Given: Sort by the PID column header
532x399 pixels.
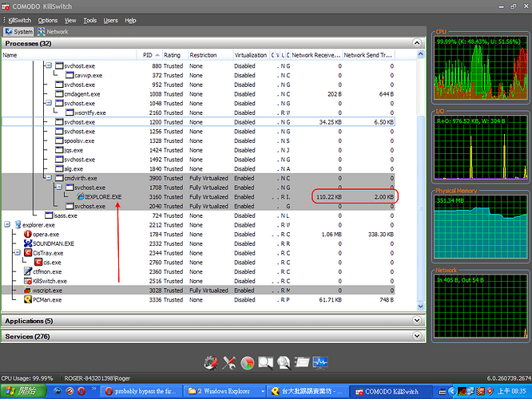Looking at the screenshot, I should point(149,55).
